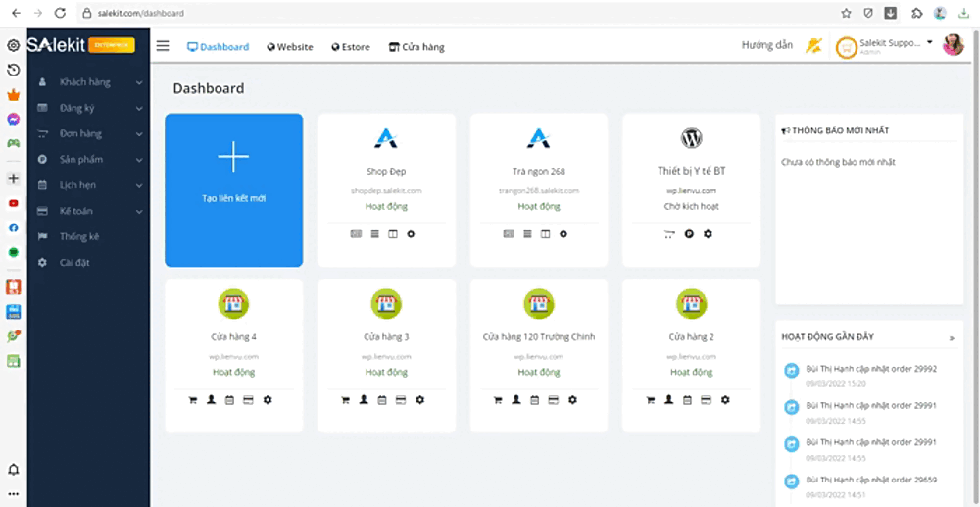Click the yellow muted notification bell icon
This screenshot has width=980, height=507.
click(x=813, y=46)
